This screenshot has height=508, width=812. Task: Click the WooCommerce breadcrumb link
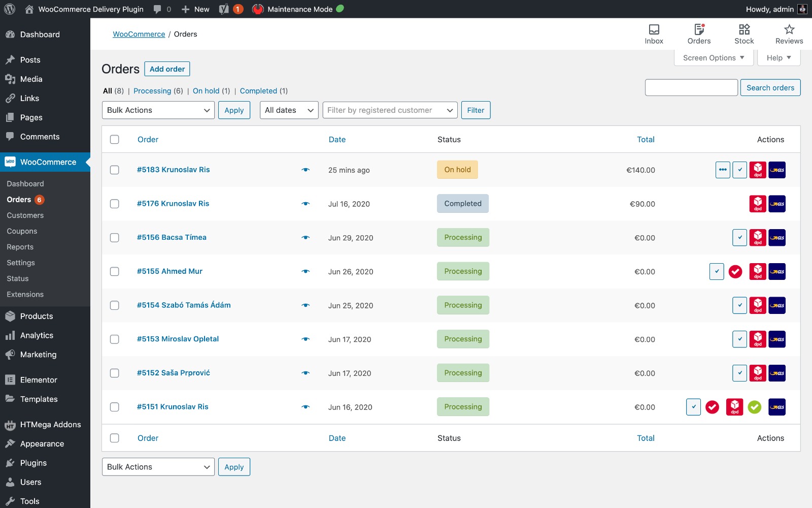point(139,34)
